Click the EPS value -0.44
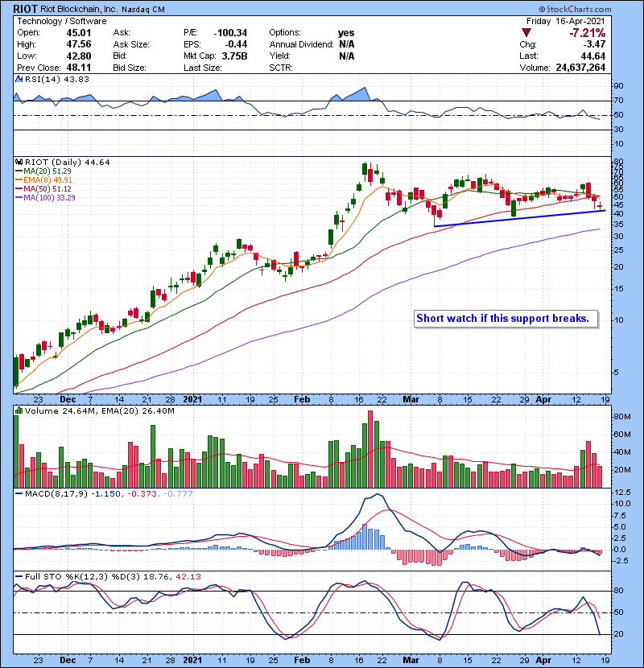Screen dimensions: 644x668 237,44
